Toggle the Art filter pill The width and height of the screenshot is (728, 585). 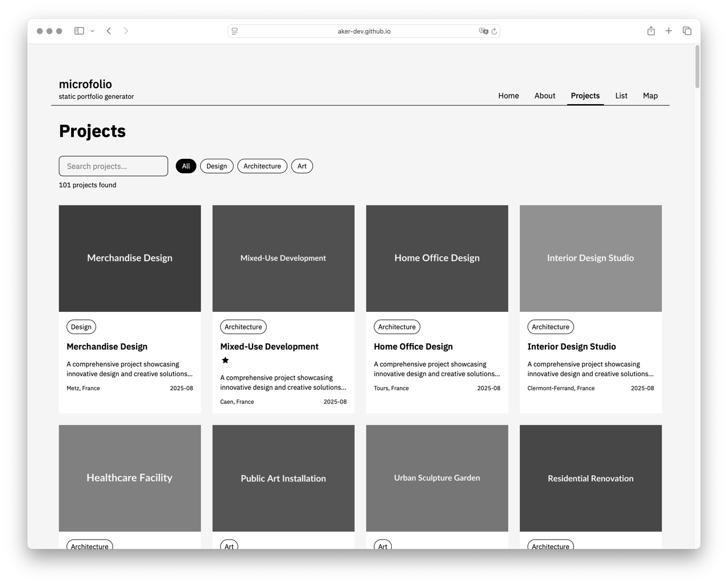pos(302,166)
